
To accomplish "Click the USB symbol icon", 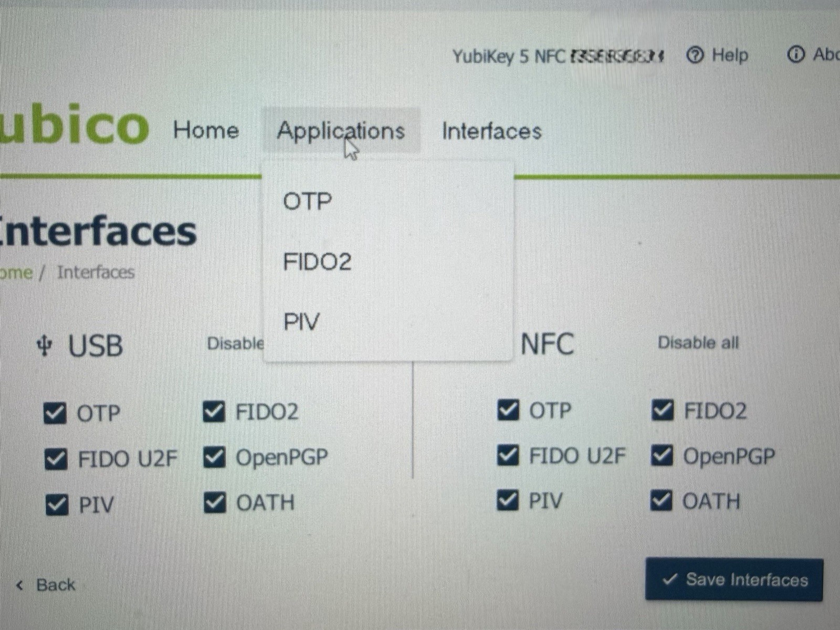I will tap(45, 346).
